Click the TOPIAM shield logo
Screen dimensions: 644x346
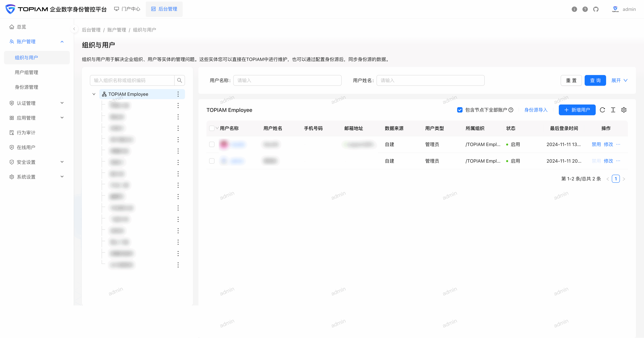10,9
